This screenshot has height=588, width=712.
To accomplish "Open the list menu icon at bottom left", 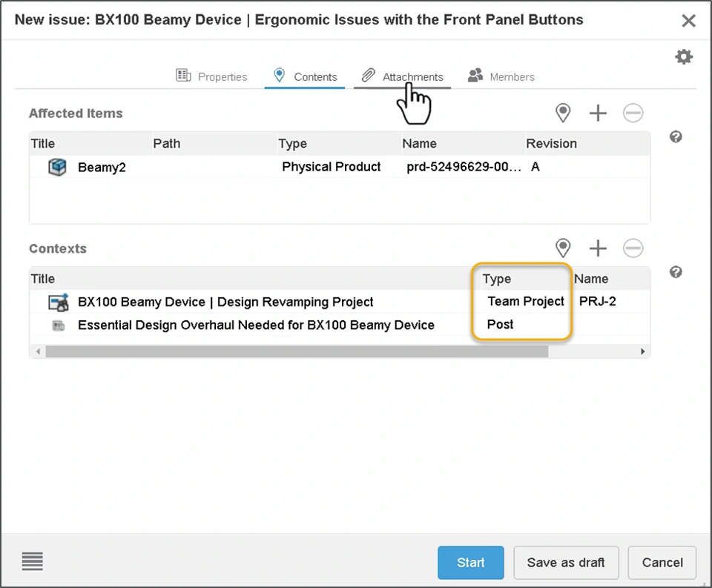I will (33, 561).
